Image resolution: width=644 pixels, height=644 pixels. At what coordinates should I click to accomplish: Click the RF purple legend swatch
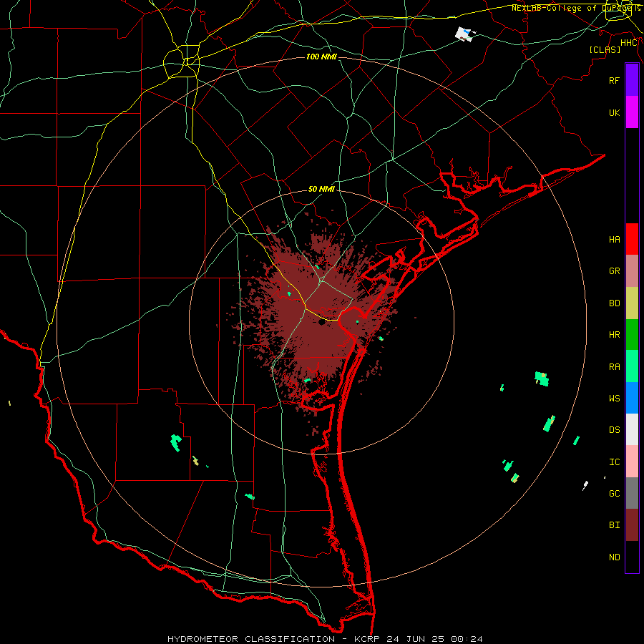[632, 80]
